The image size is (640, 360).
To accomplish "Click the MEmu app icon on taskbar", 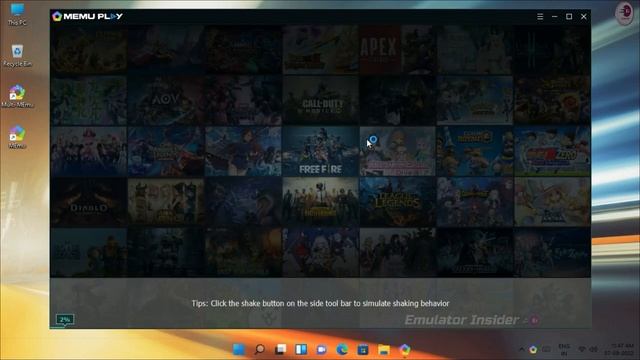I will 404,349.
